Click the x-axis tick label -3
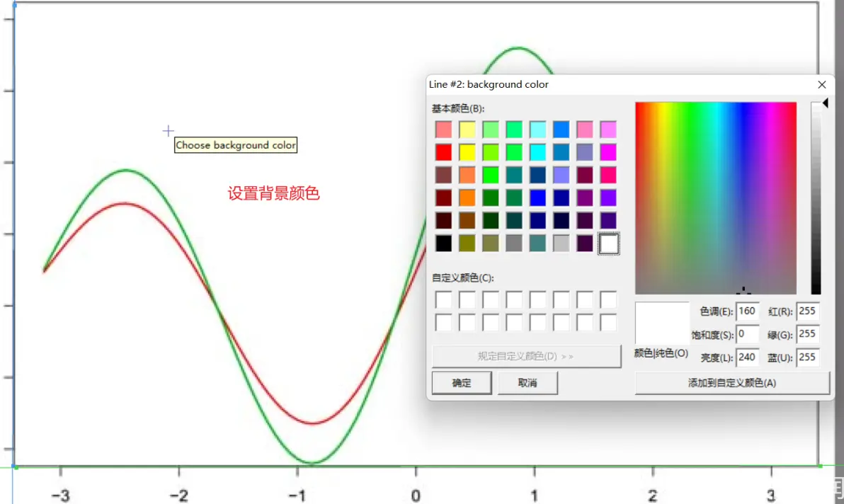 click(x=60, y=496)
